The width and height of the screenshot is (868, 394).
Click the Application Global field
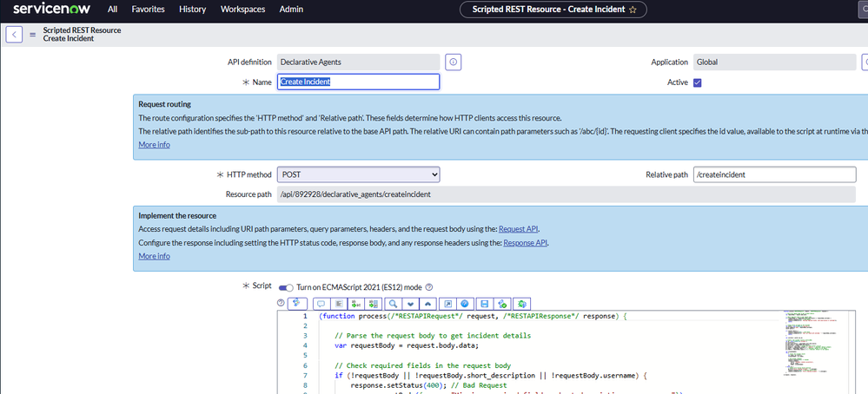774,62
